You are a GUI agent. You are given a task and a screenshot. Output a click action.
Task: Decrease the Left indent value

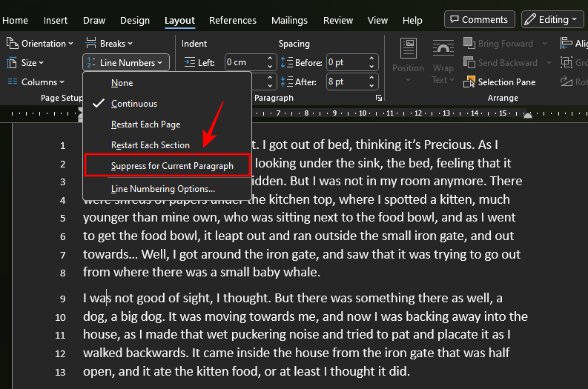270,67
